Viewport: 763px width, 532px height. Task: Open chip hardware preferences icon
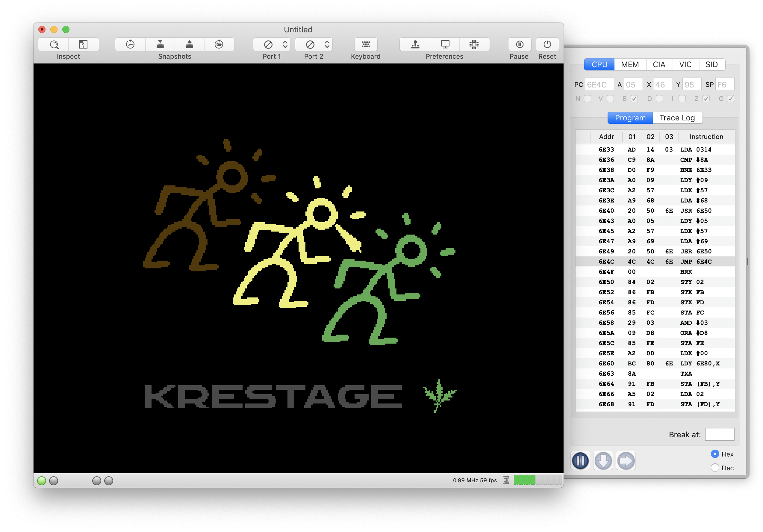pos(474,44)
